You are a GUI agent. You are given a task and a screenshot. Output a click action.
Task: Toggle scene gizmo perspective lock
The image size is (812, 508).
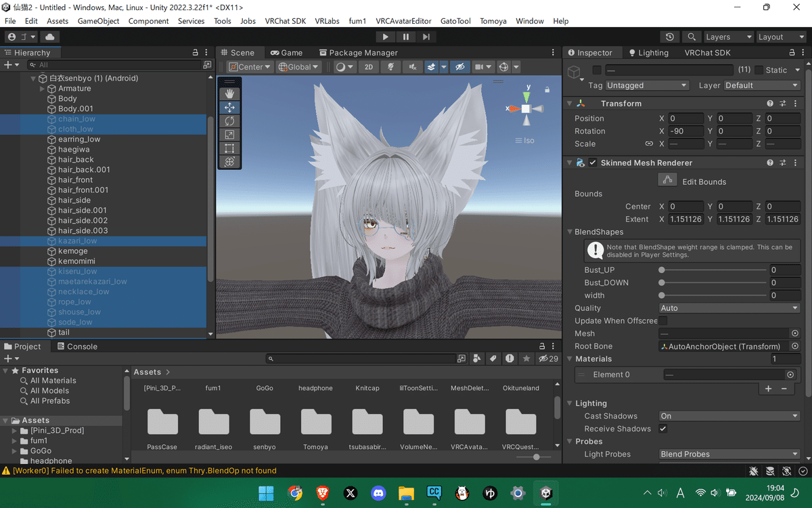coord(547,89)
